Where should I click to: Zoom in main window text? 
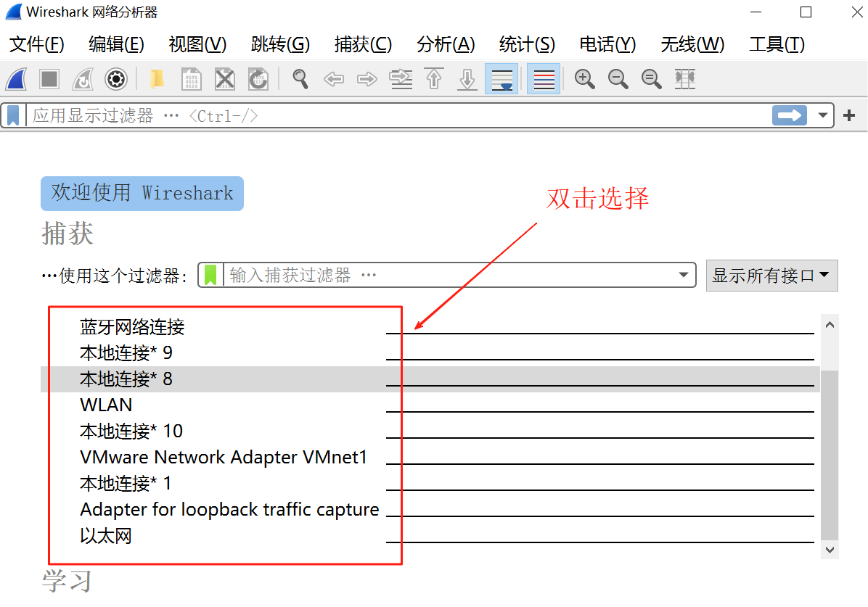tap(584, 79)
